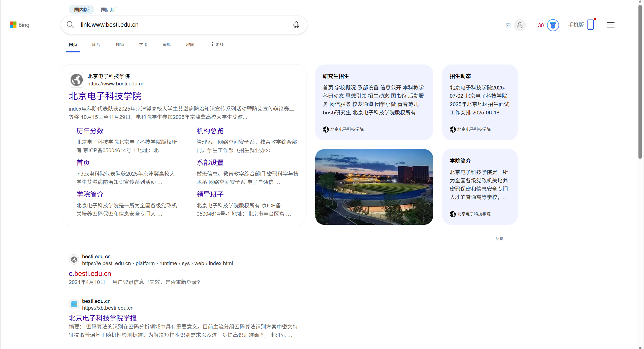Open the Rewards medal icon
The image size is (644, 349).
click(x=553, y=25)
